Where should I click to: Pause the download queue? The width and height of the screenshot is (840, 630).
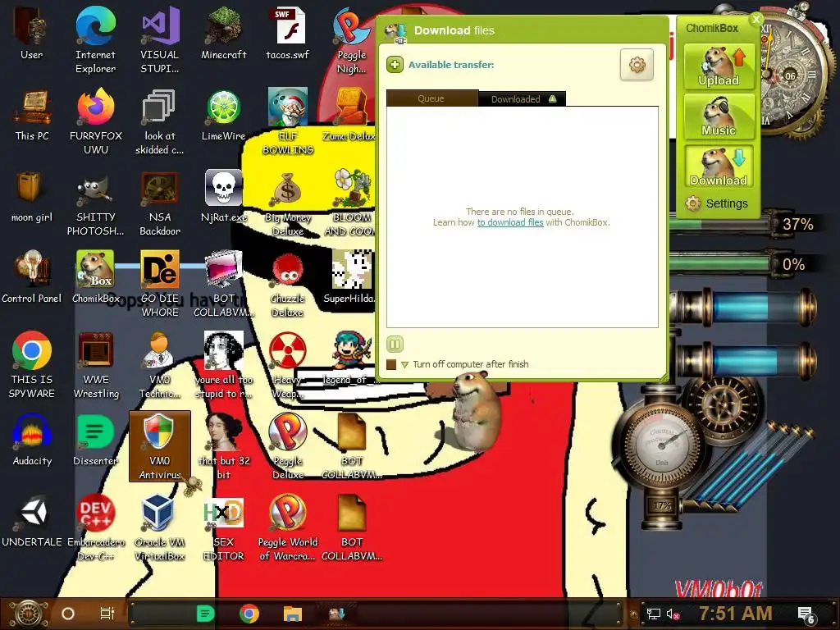pos(395,344)
